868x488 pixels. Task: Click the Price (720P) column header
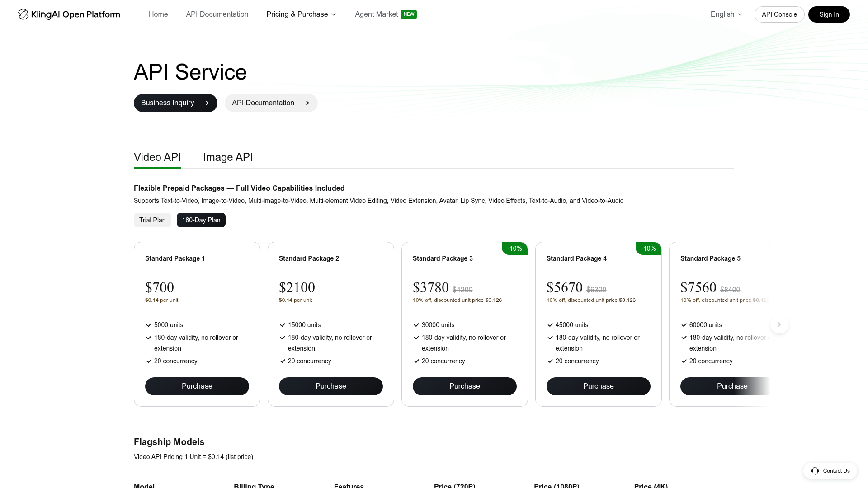tap(455, 486)
